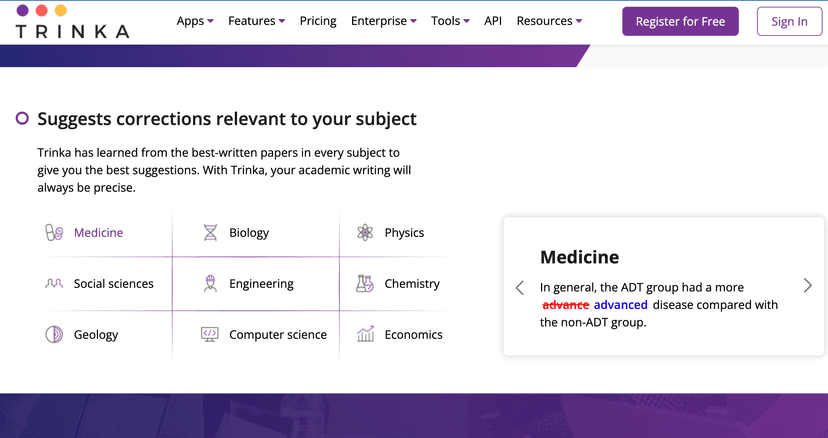
Task: Click the strikethrough word 'advance'
Action: pyautogui.click(x=566, y=305)
